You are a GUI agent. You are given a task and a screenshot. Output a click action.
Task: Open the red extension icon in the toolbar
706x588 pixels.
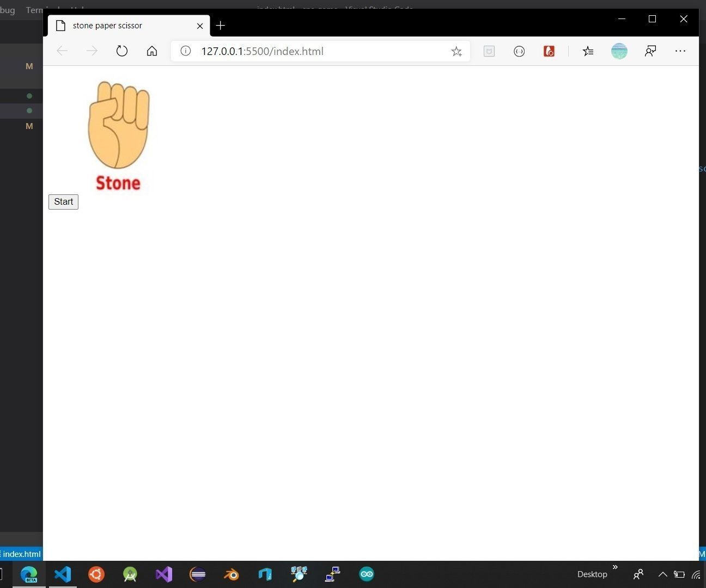pos(549,51)
